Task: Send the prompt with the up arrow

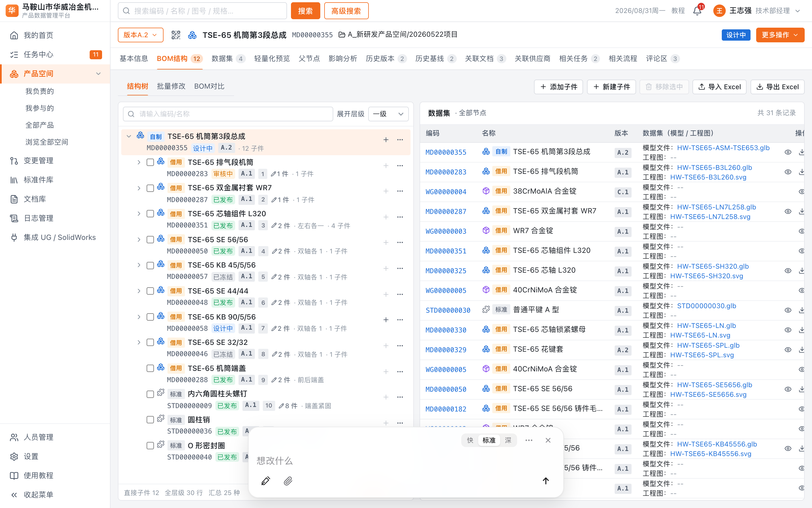Action: tap(546, 481)
